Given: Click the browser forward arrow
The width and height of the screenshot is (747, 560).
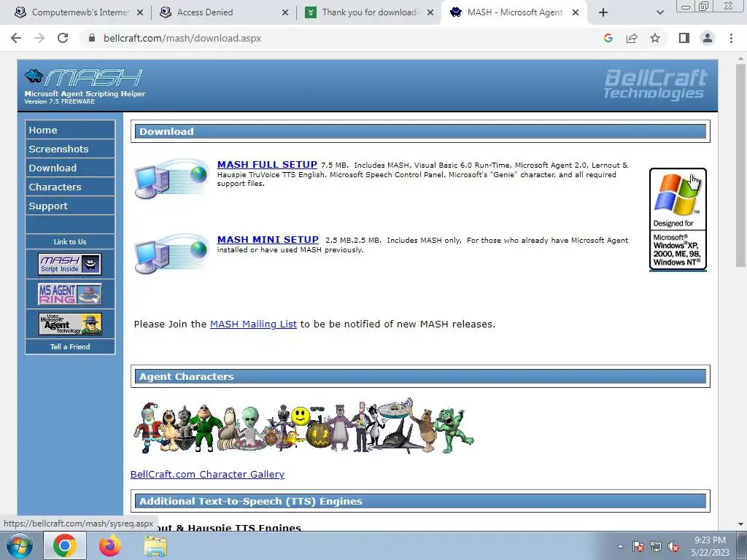Looking at the screenshot, I should pyautogui.click(x=39, y=38).
